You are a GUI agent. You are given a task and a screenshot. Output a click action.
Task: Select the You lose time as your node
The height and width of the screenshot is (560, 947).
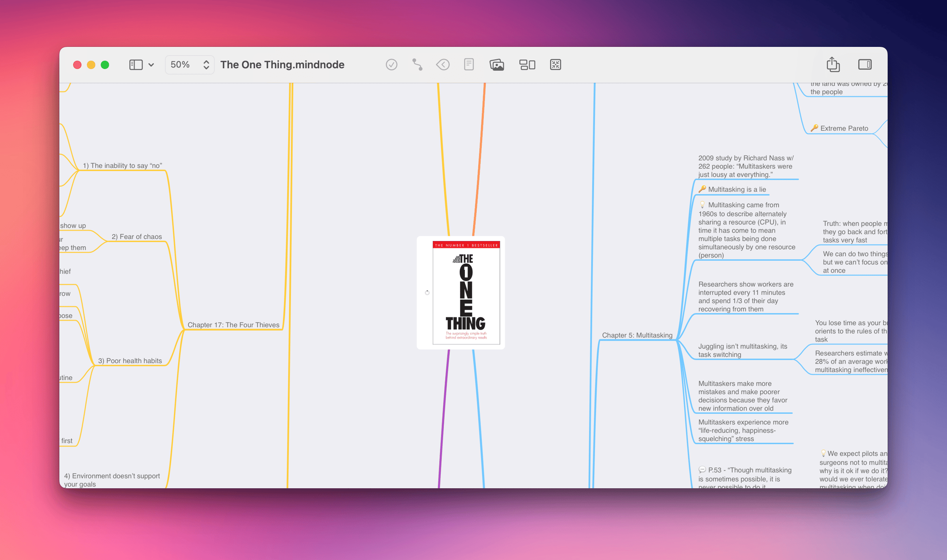[851, 331]
